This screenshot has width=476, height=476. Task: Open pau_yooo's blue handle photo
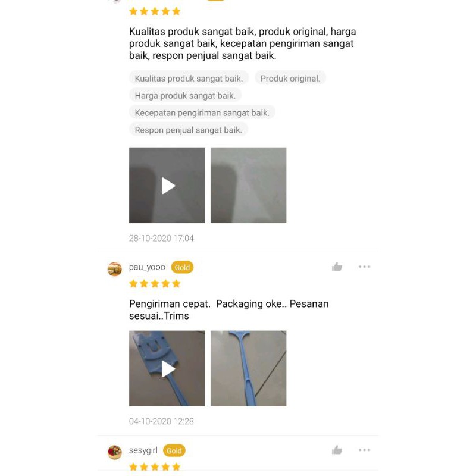[x=248, y=368]
